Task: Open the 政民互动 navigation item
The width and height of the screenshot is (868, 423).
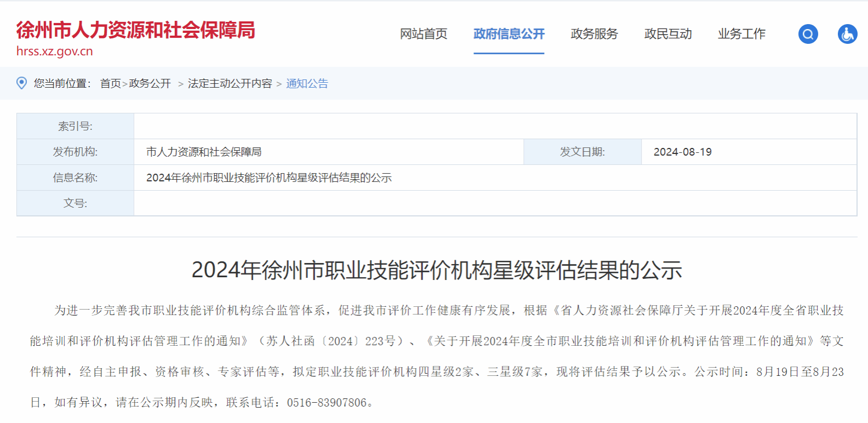Action: tap(667, 34)
